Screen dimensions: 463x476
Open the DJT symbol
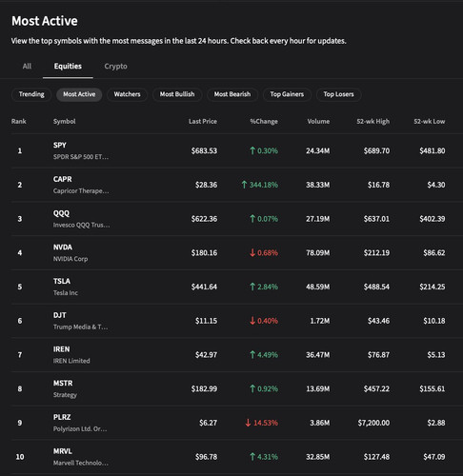coord(60,315)
